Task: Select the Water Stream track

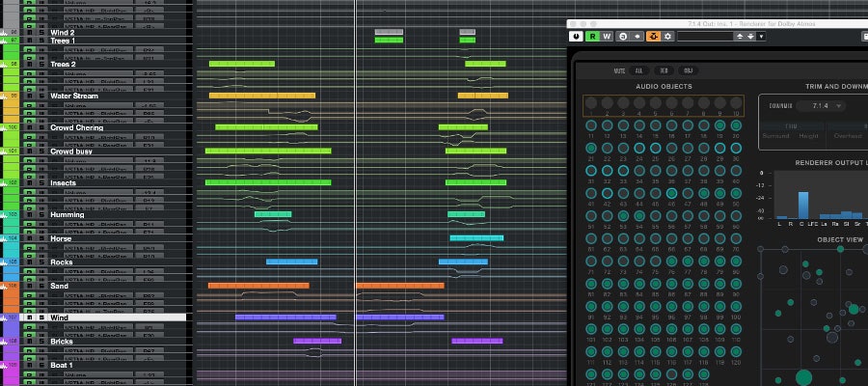Action: pyautogui.click(x=96, y=96)
